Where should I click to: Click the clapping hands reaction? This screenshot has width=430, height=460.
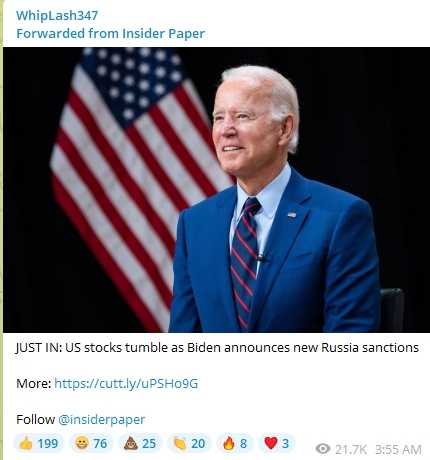pos(189,443)
